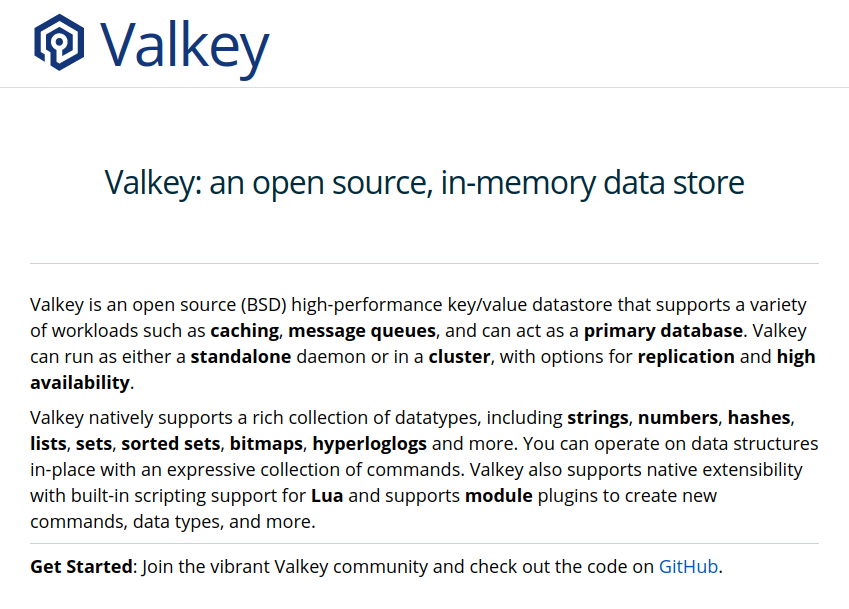The height and width of the screenshot is (609, 849).
Task: Click the bold word "strings"
Action: coord(597,416)
